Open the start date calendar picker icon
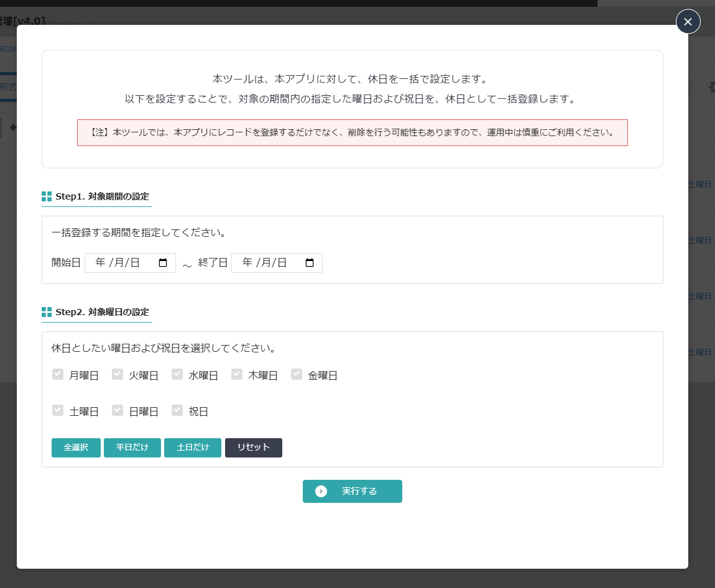The image size is (715, 588). 163,263
